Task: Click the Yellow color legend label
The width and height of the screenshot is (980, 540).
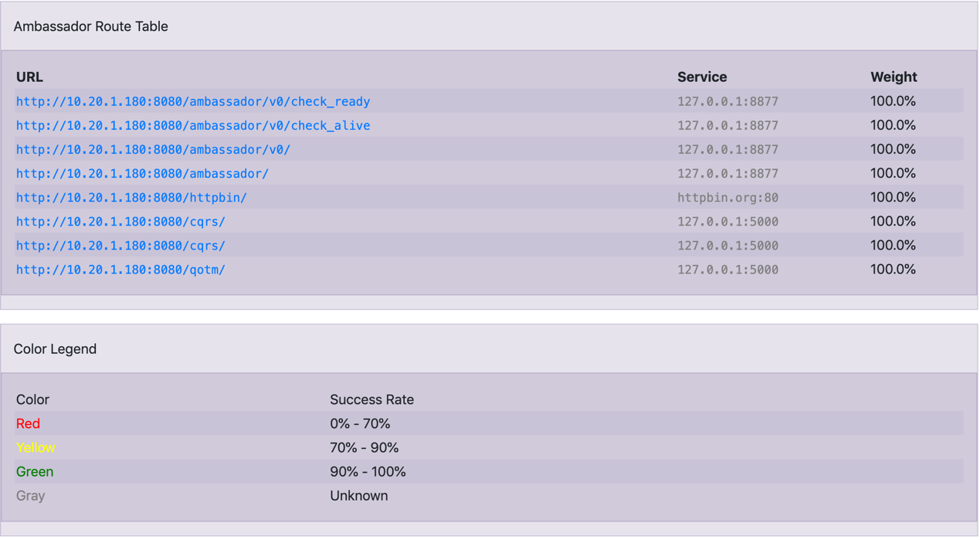Action: click(x=36, y=447)
